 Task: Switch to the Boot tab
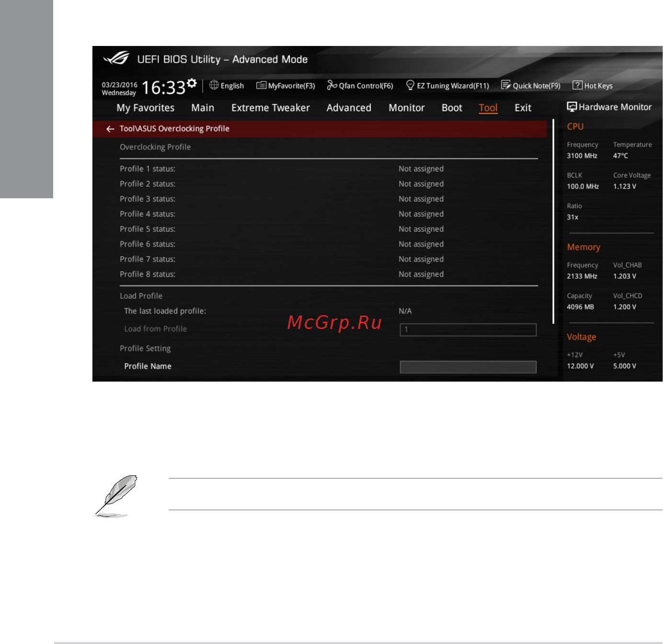click(x=452, y=108)
